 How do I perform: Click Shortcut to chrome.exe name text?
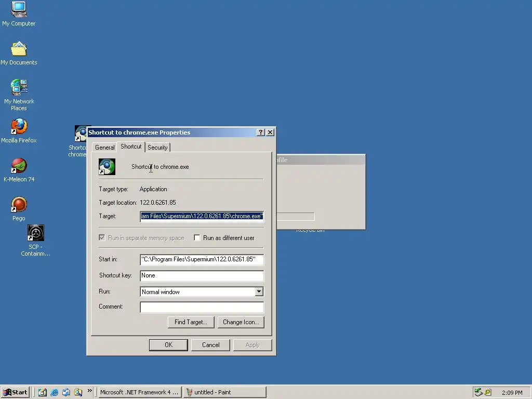coord(160,167)
